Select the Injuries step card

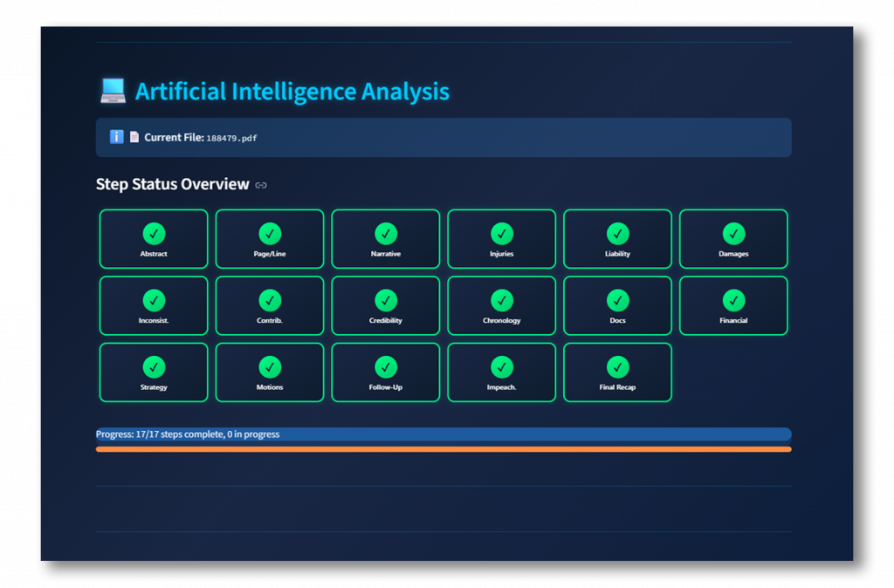(501, 239)
